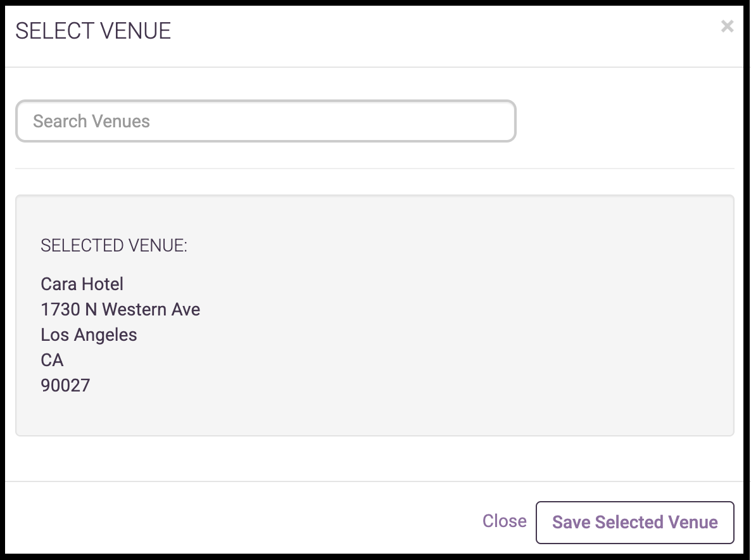
Task: Dismiss the dialog with the X icon
Action: tap(727, 26)
